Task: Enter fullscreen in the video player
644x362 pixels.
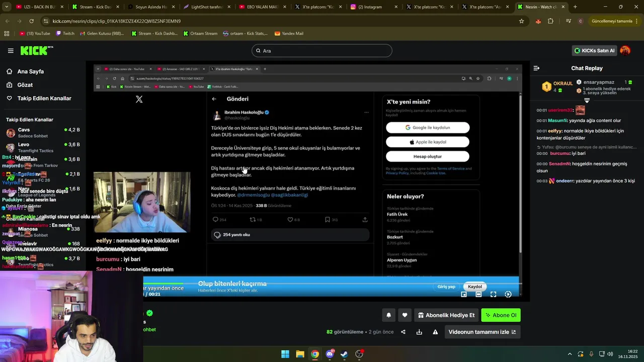Action: coord(493,294)
